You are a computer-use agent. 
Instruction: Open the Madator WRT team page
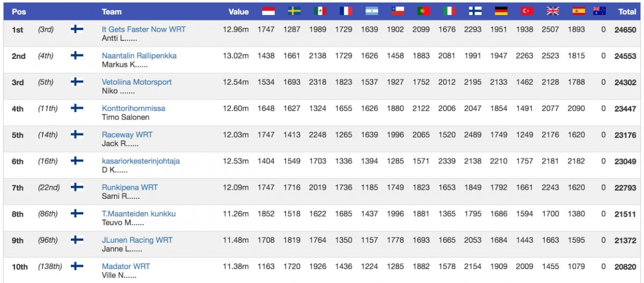[x=126, y=266]
